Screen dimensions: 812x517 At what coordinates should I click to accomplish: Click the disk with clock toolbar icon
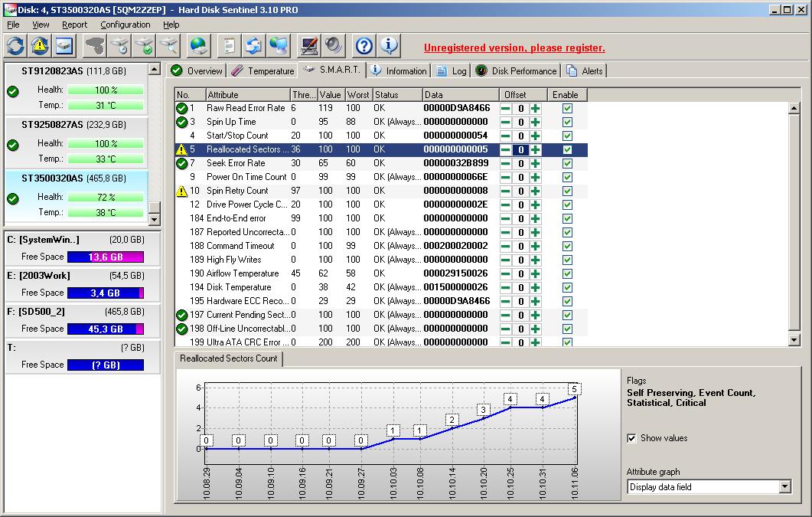[119, 46]
